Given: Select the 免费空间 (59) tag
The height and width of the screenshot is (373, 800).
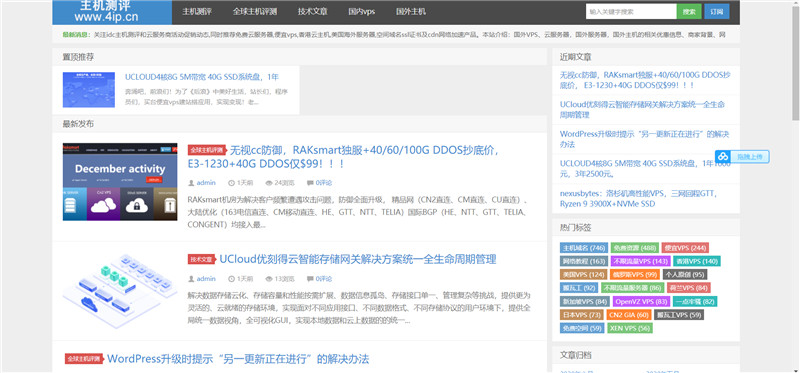Looking at the screenshot, I should tap(582, 328).
